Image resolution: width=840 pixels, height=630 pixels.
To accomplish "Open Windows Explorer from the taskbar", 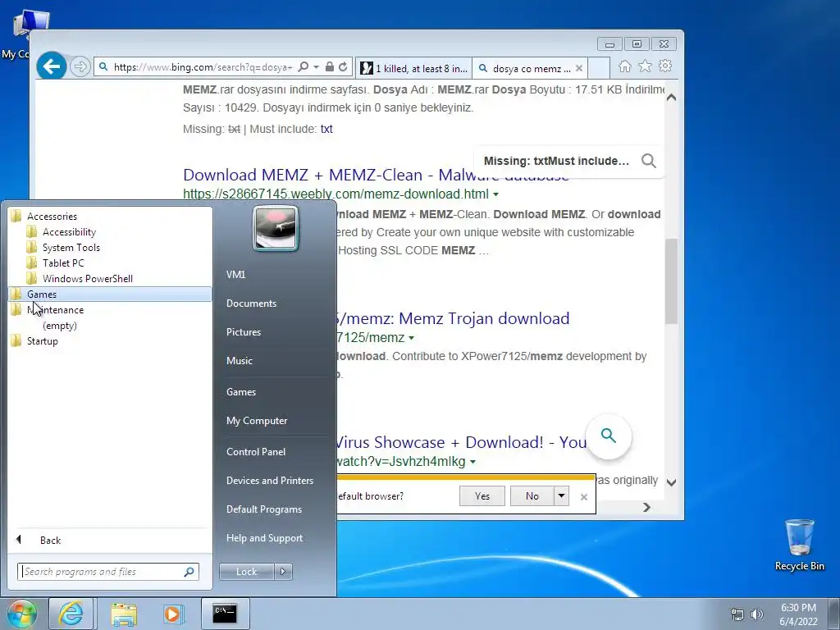I will tap(124, 614).
